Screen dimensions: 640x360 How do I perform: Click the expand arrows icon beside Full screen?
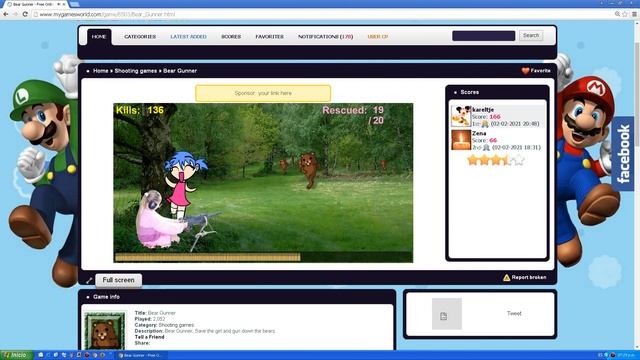pos(89,280)
